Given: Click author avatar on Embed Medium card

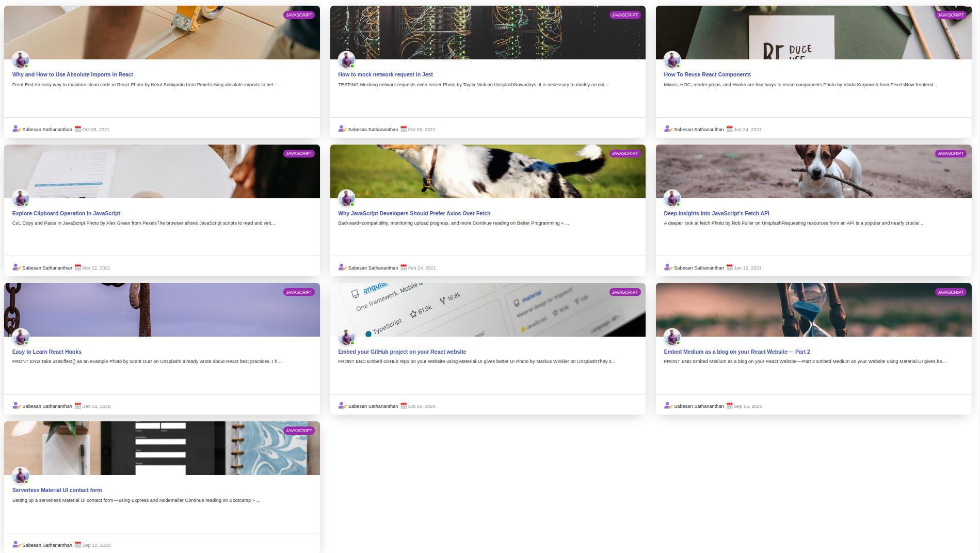Looking at the screenshot, I should point(672,337).
